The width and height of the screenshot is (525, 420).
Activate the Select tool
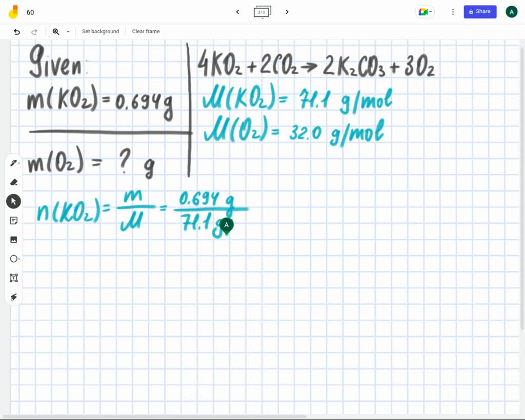coord(14,201)
